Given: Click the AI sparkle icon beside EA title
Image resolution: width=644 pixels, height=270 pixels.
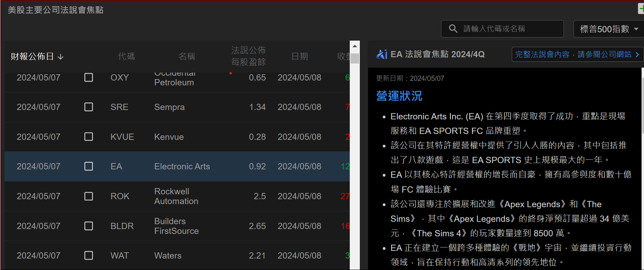Looking at the screenshot, I should click(x=382, y=54).
